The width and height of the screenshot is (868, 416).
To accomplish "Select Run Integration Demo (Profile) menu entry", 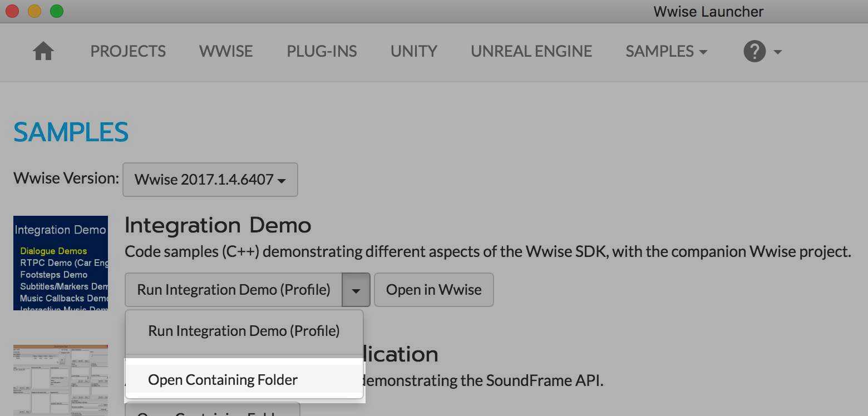I will point(244,330).
